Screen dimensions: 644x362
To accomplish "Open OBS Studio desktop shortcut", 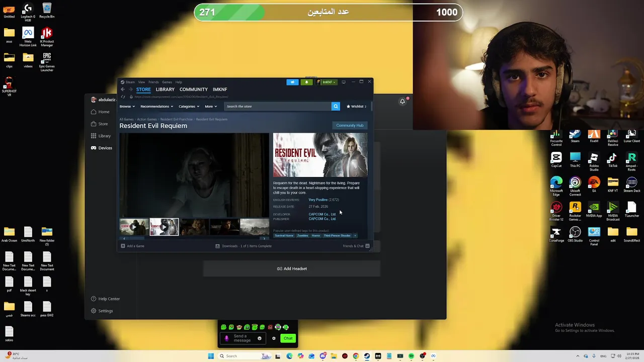I will click(575, 234).
